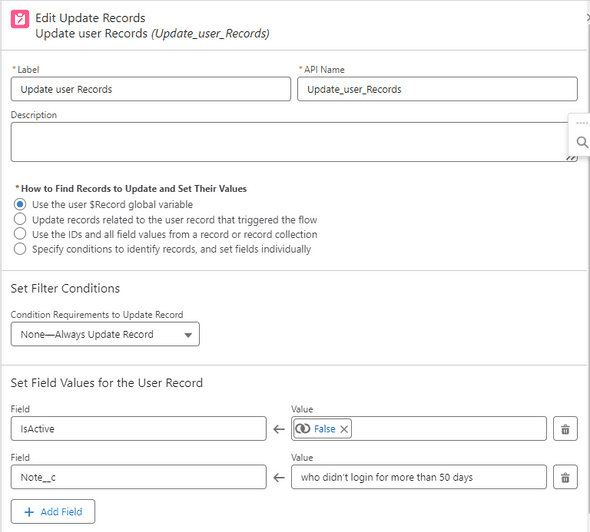Click the False global constant icon
Image resolution: width=590 pixels, height=532 pixels.
point(303,429)
